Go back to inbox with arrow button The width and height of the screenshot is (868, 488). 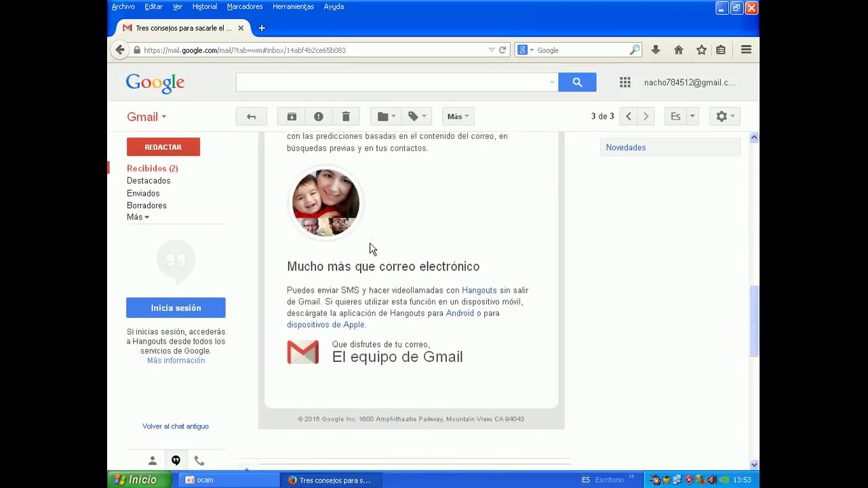[x=251, y=117]
